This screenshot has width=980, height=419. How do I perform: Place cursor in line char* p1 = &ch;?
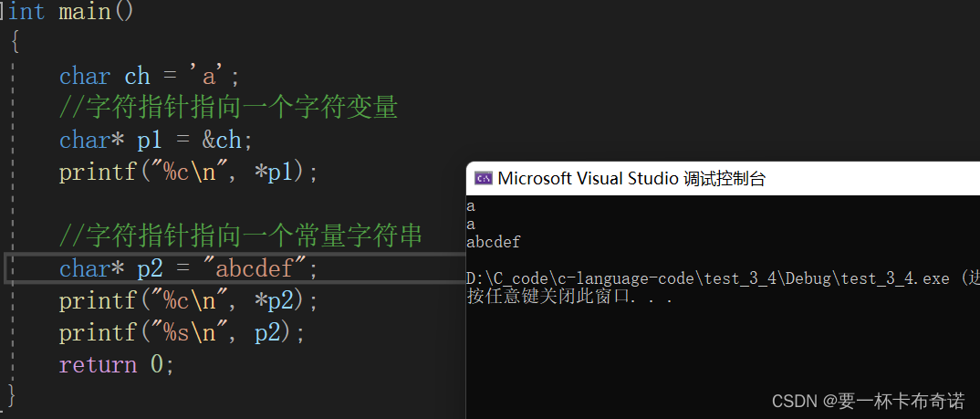[156, 141]
